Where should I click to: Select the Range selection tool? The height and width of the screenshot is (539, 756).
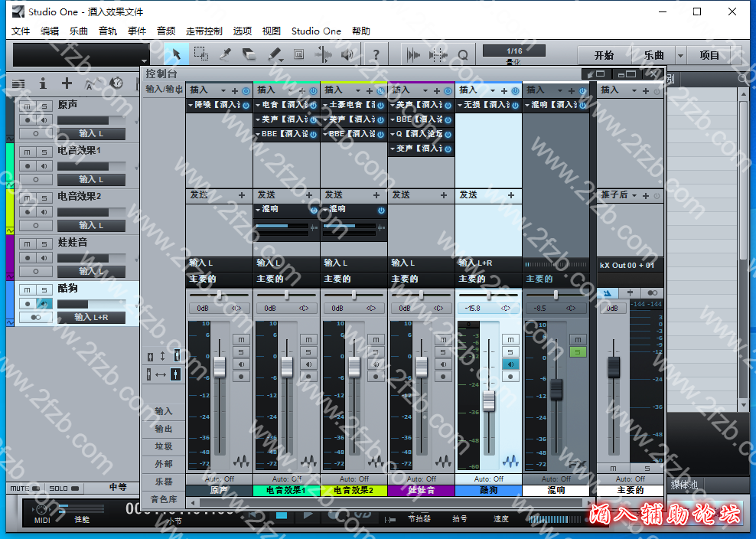tap(201, 54)
